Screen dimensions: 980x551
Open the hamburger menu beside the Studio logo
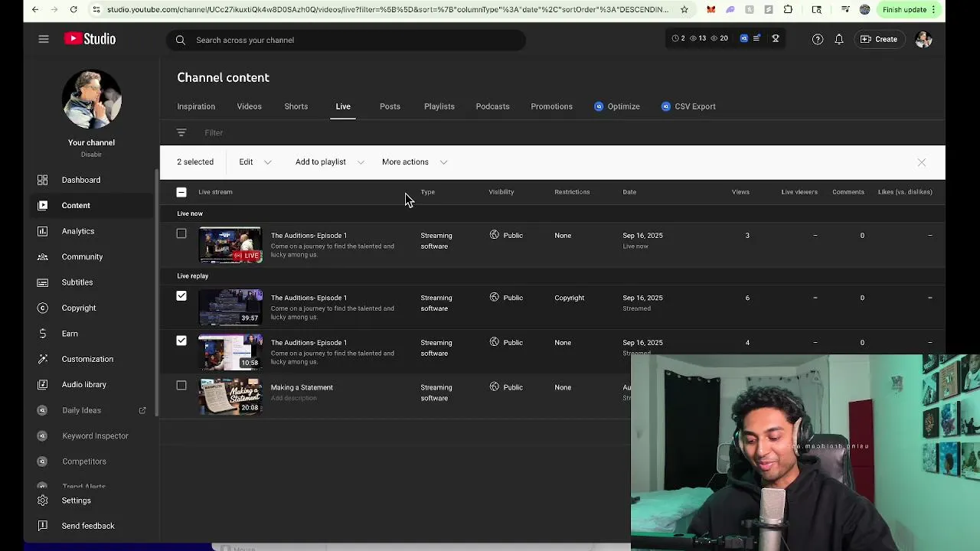coord(44,39)
